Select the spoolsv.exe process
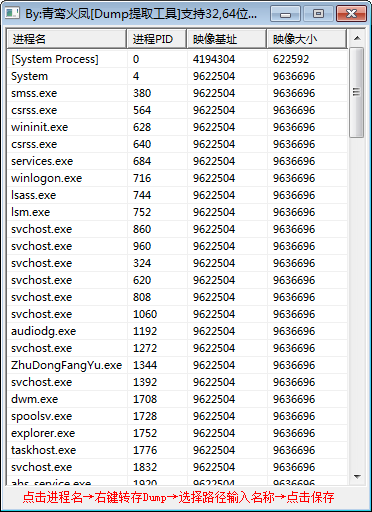Image resolution: width=372 pixels, height=512 pixels. point(177,416)
